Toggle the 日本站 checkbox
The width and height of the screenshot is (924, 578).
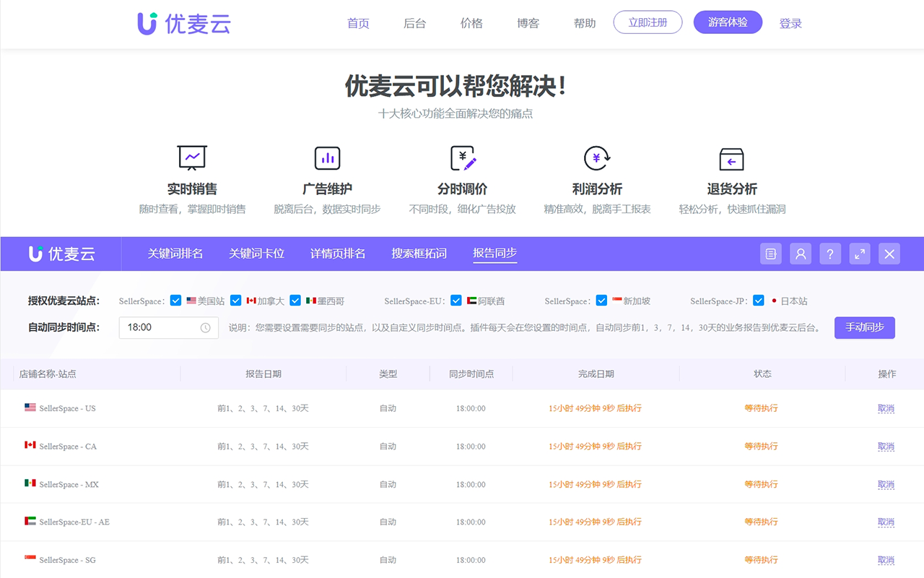[x=758, y=300]
